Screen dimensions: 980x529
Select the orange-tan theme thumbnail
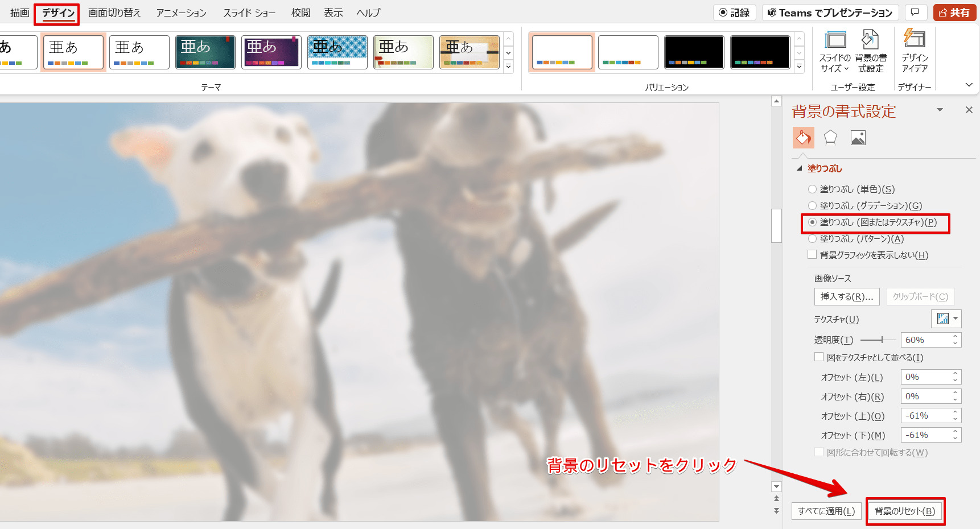[x=470, y=52]
